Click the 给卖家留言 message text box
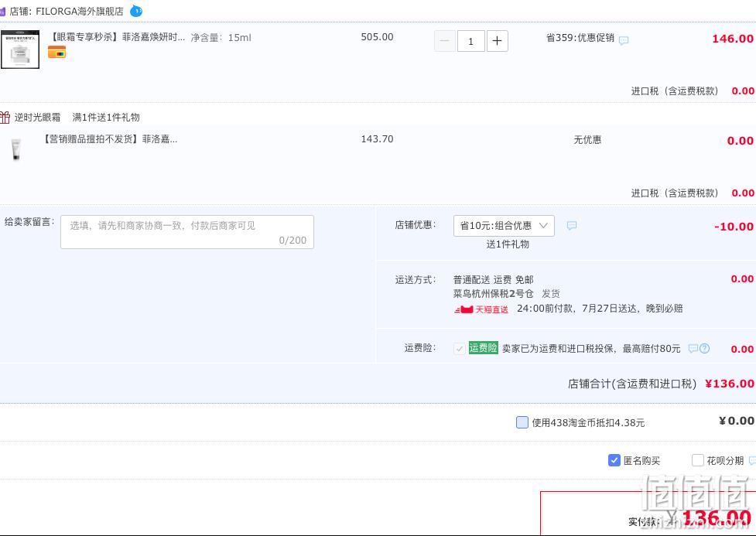The width and height of the screenshot is (756, 536). pyautogui.click(x=187, y=232)
